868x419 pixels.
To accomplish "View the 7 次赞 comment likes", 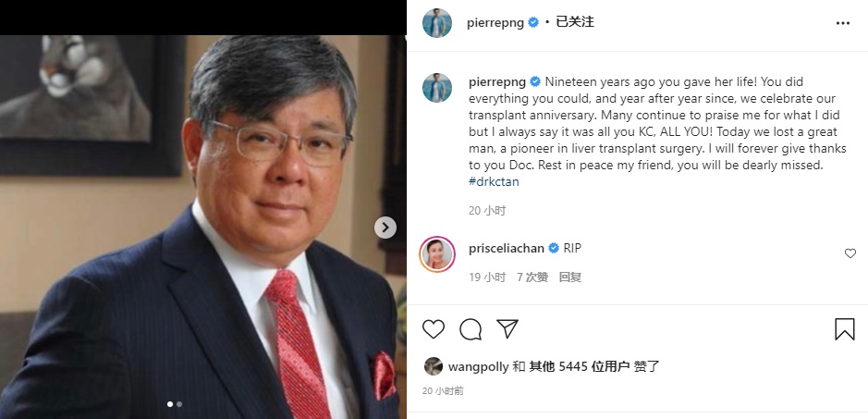I will pos(532,277).
